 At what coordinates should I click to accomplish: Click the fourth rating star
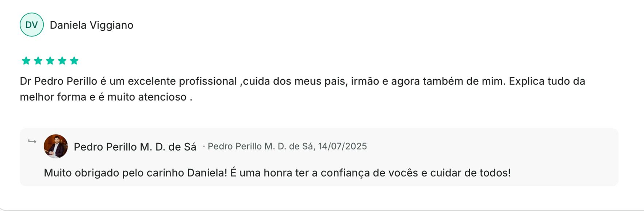(62, 61)
